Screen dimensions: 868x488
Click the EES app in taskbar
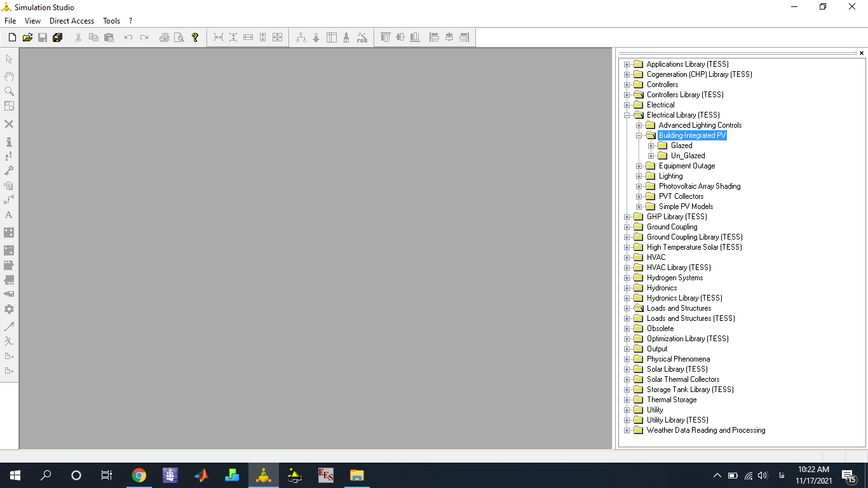coord(325,475)
